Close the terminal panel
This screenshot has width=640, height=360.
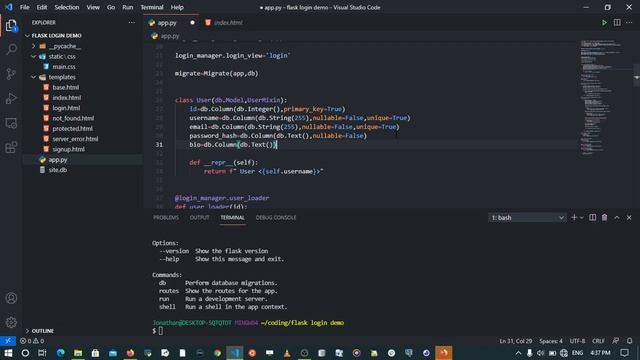pyautogui.click(x=629, y=218)
